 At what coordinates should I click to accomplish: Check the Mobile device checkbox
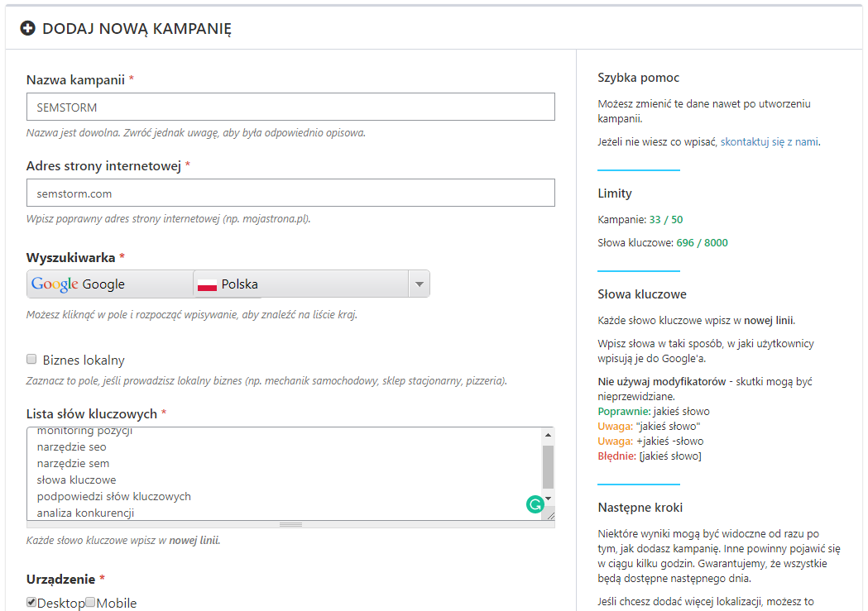91,603
